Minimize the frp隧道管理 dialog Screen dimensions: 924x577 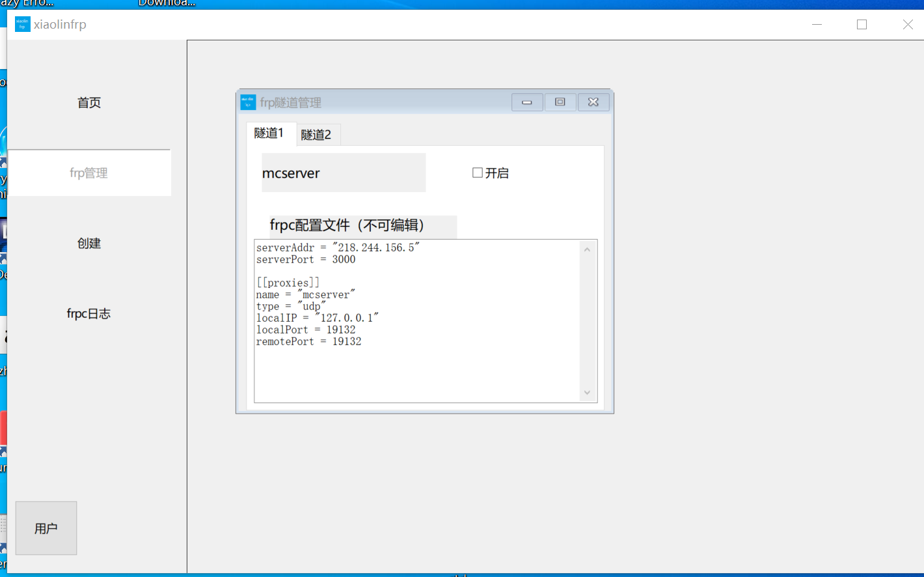527,102
